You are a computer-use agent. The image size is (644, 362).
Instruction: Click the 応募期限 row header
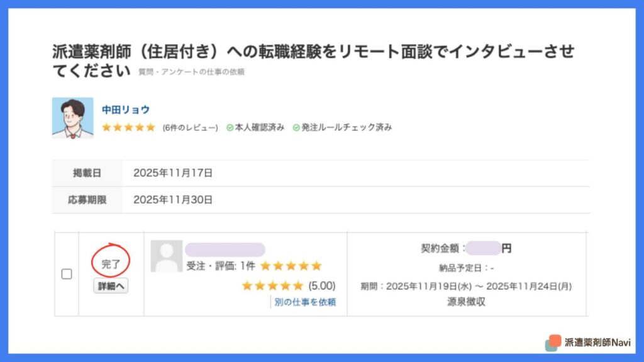tap(87, 200)
